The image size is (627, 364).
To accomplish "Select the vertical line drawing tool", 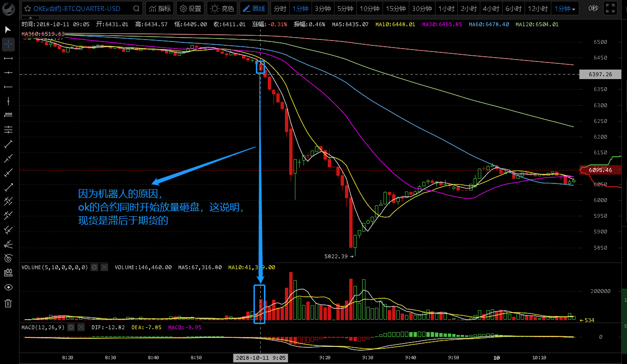I will coord(8,101).
